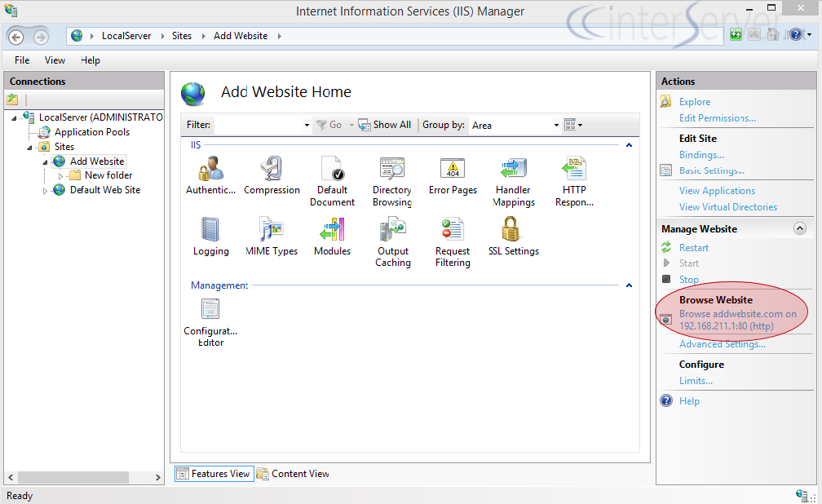Open the File menu

22,60
